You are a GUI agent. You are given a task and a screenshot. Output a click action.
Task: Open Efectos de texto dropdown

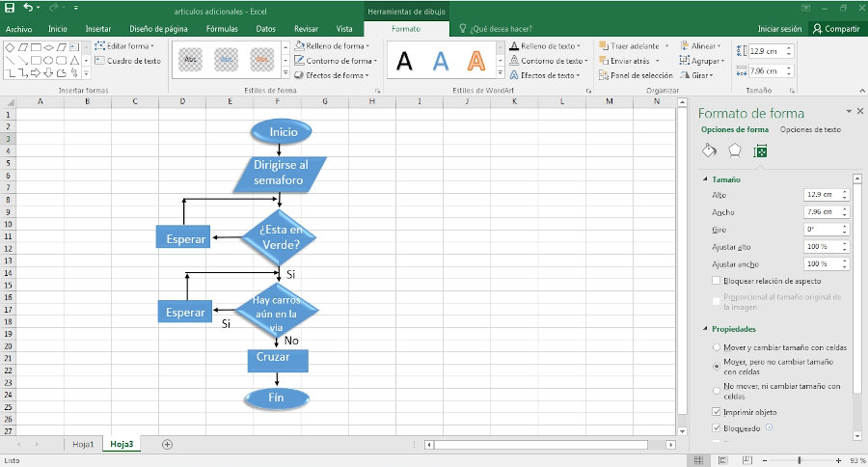click(x=545, y=75)
